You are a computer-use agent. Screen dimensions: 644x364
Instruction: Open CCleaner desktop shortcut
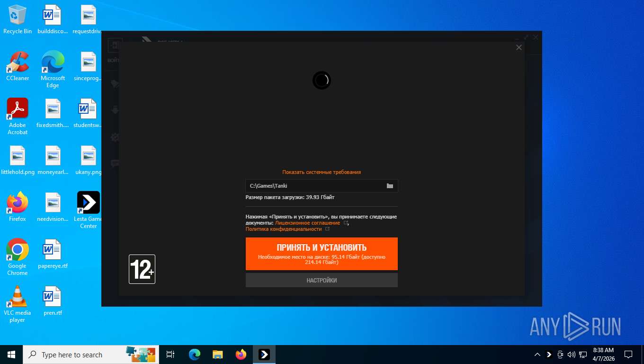18,66
